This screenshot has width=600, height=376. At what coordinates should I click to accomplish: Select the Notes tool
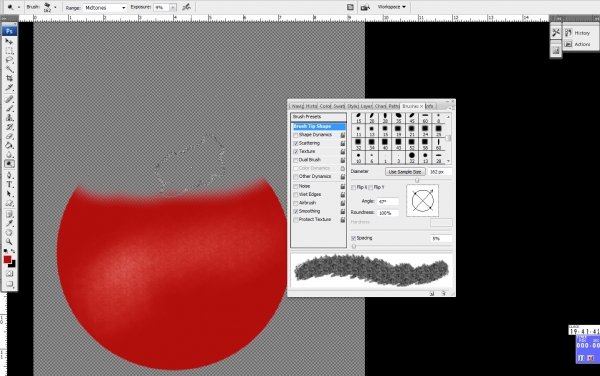point(9,214)
